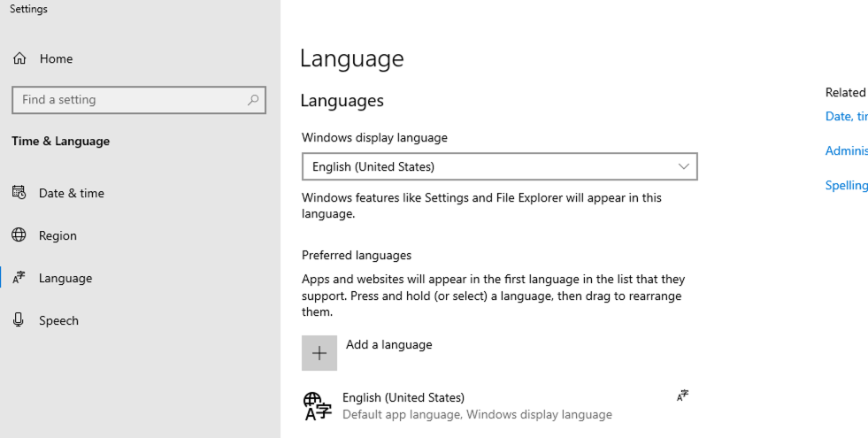Viewport: 868px width, 438px height.
Task: Open the related Spelling settings link
Action: point(846,185)
